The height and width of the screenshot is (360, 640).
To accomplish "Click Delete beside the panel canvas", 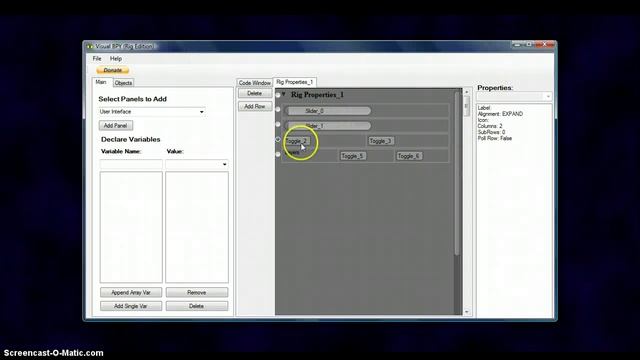I will [x=255, y=93].
